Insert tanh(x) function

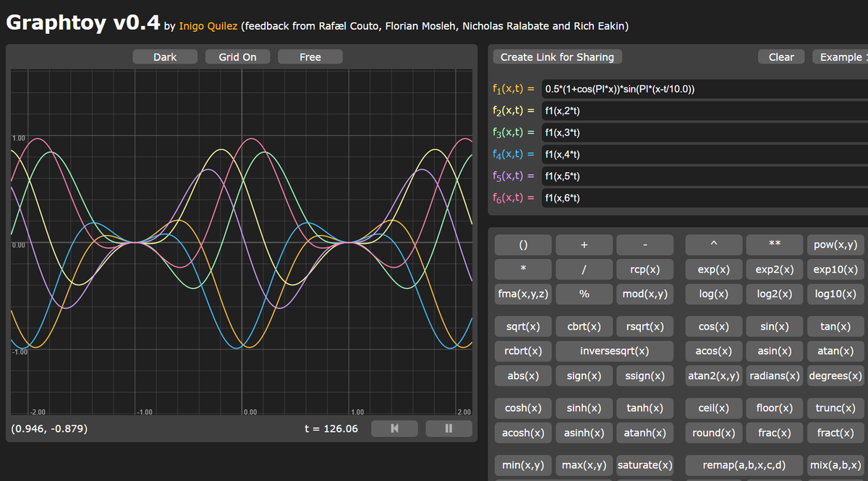click(644, 408)
